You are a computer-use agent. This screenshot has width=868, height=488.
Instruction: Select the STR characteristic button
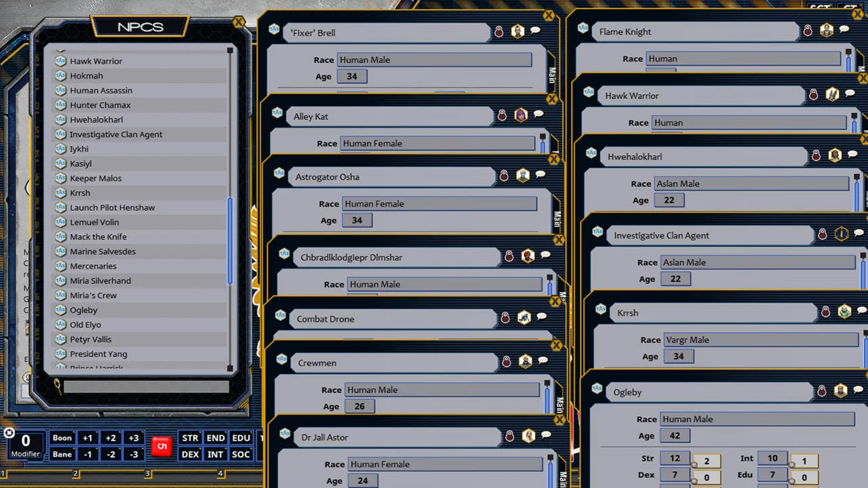190,438
